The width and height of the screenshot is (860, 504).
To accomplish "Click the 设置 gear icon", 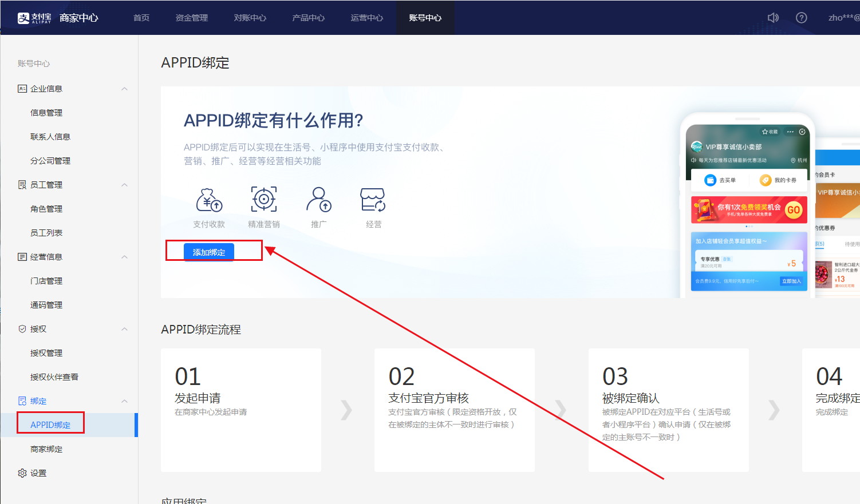I will click(x=22, y=473).
